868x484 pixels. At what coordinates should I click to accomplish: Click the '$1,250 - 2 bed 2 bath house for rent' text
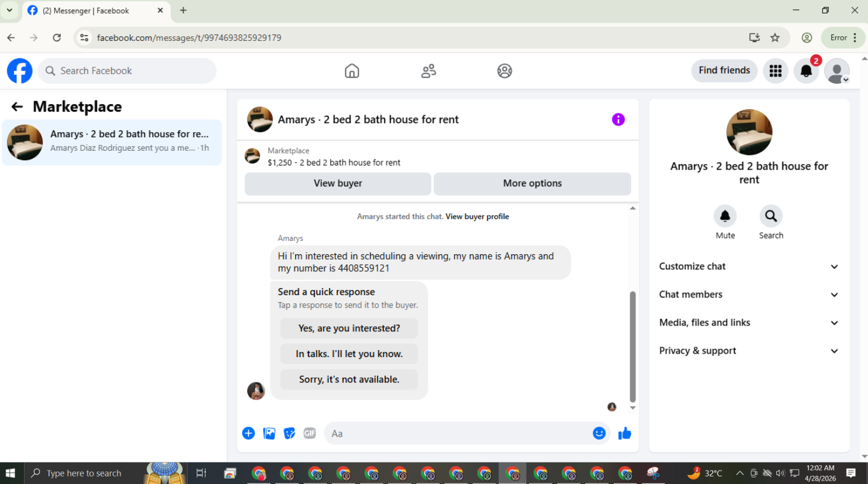click(x=334, y=163)
